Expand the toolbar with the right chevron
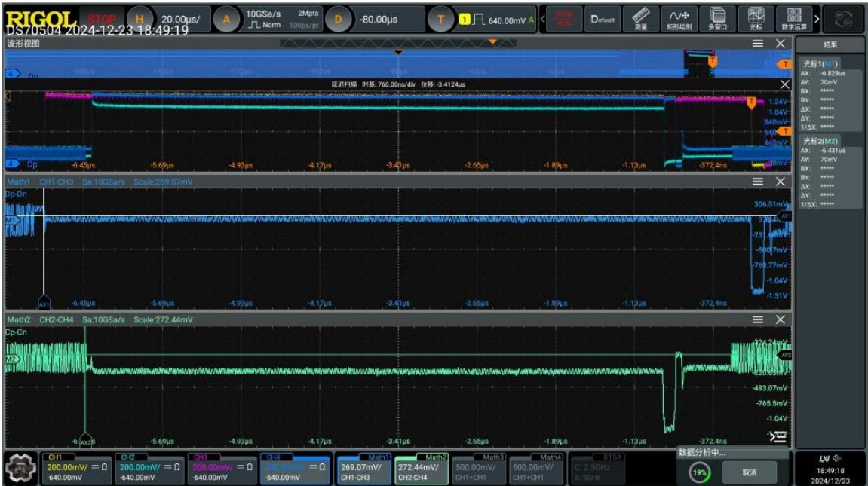This screenshot has width=868, height=486. tap(817, 20)
